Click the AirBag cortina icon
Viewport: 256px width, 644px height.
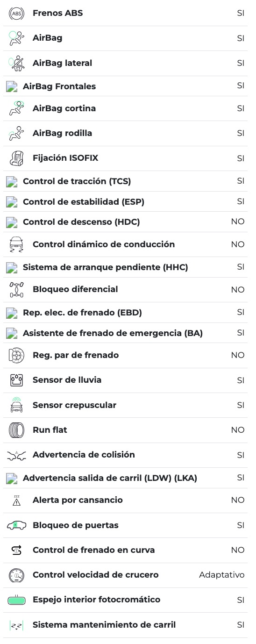[16, 108]
